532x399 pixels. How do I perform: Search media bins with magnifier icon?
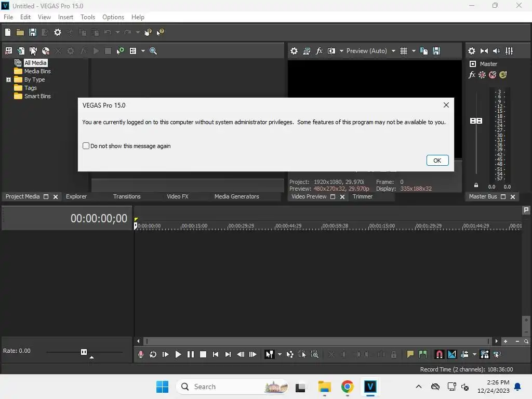coord(153,51)
